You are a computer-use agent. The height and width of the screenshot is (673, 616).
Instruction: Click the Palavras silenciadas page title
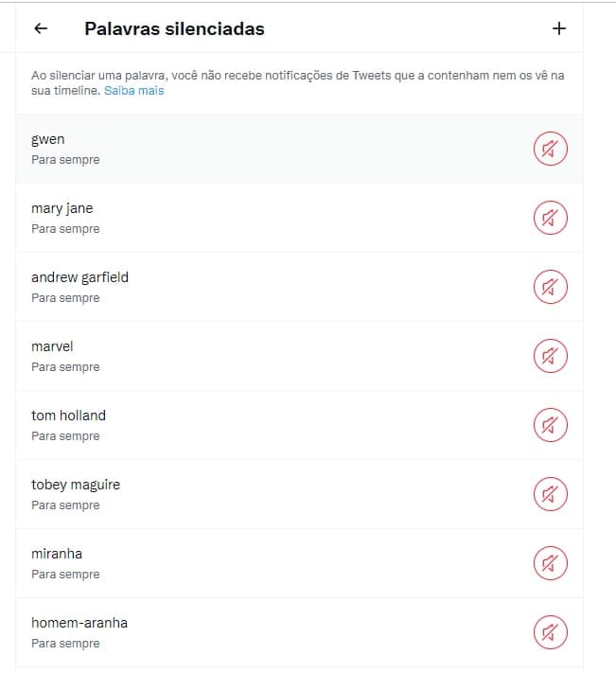tap(174, 28)
